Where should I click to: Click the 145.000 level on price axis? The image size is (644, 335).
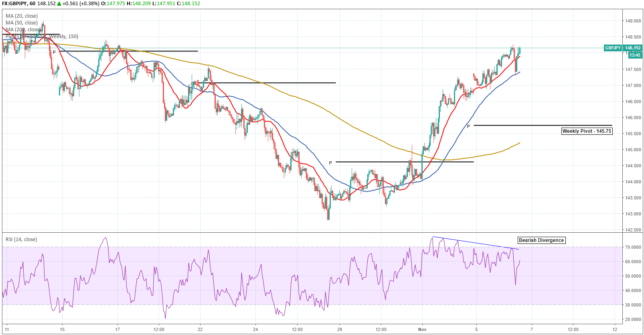click(x=633, y=150)
